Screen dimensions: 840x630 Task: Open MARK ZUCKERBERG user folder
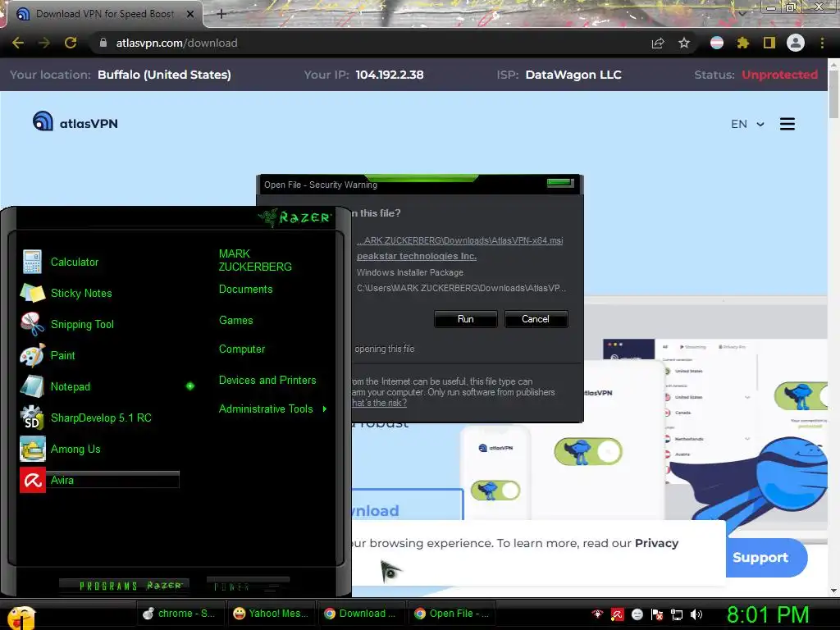[255, 260]
